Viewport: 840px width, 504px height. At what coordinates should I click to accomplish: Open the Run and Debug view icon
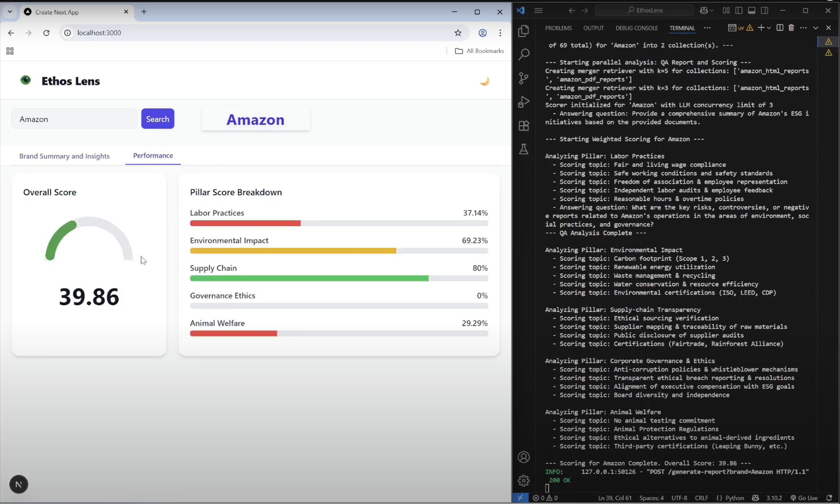click(x=523, y=102)
